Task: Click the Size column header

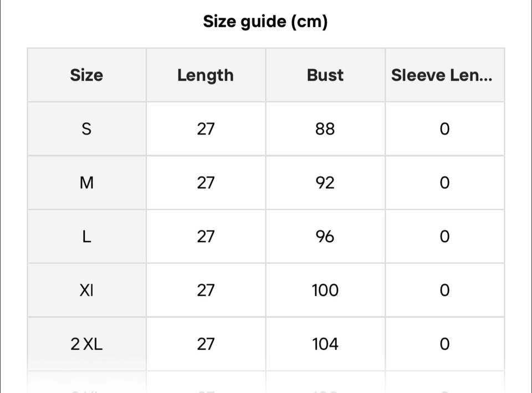Action: [x=86, y=75]
